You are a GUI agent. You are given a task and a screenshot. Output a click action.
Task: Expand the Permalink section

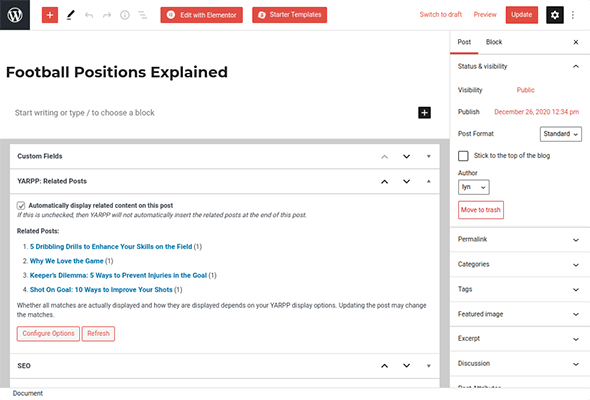coord(520,239)
